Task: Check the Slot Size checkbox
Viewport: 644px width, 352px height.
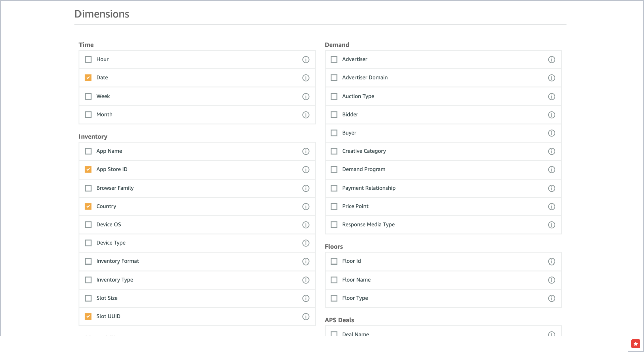Action: (x=88, y=298)
